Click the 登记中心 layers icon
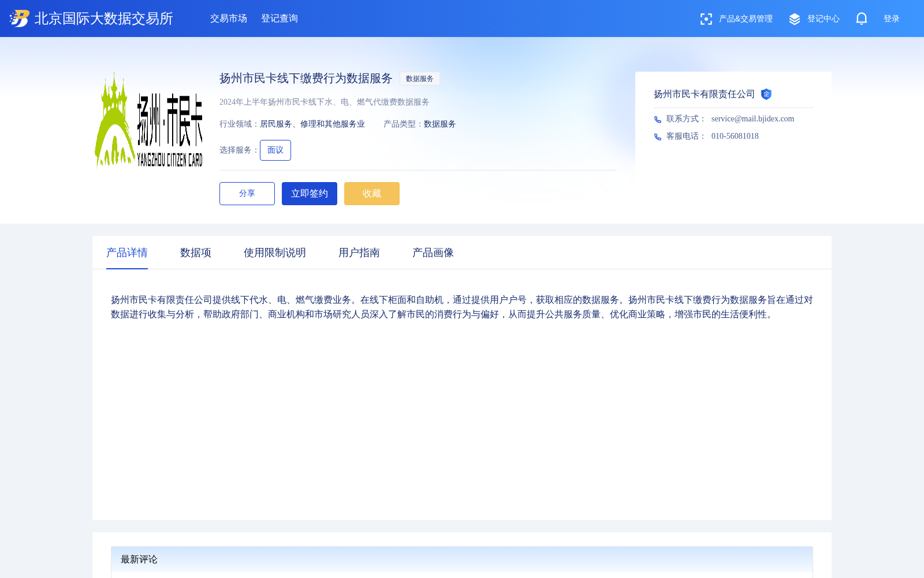 pos(795,19)
